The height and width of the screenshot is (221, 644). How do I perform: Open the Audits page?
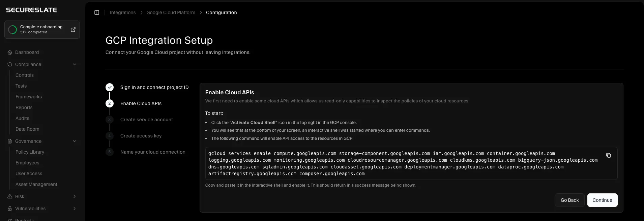[22, 118]
